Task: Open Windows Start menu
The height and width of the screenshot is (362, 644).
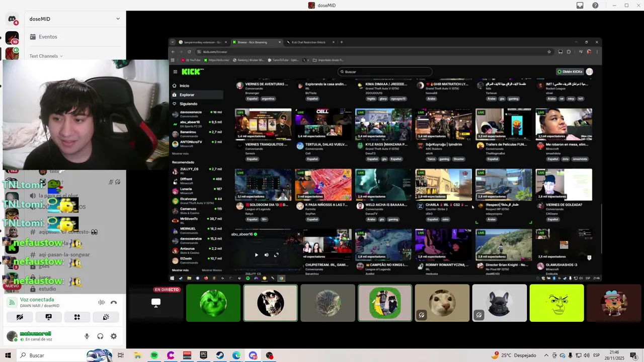Action: tap(8, 355)
